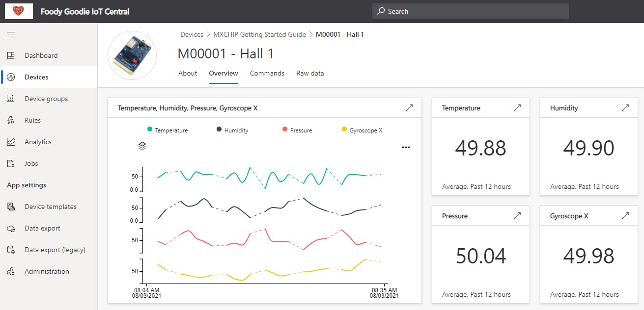This screenshot has height=310, width=644.
Task: Toggle Gyroscope X series in chart legend
Action: 362,130
